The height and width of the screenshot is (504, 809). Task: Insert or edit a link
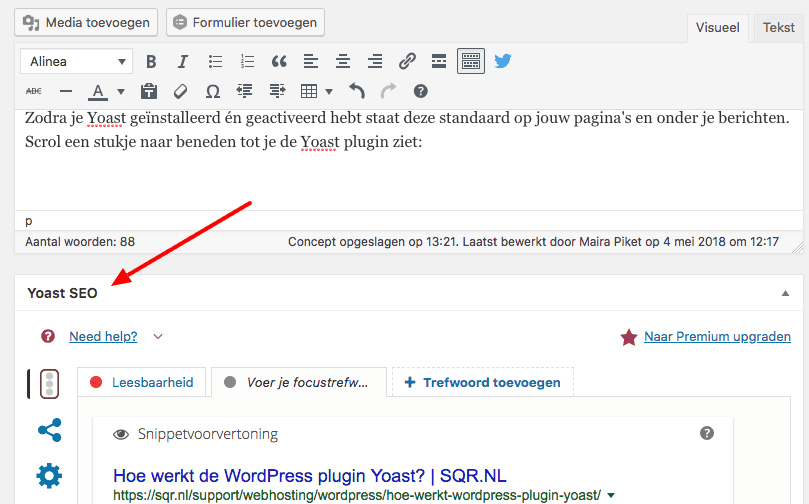click(407, 62)
